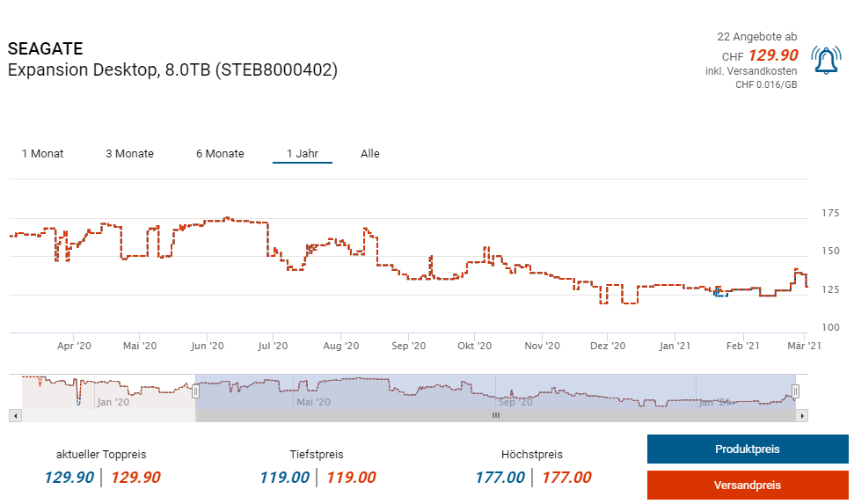The height and width of the screenshot is (504, 854).
Task: Show Alle price history data
Action: pos(369,154)
